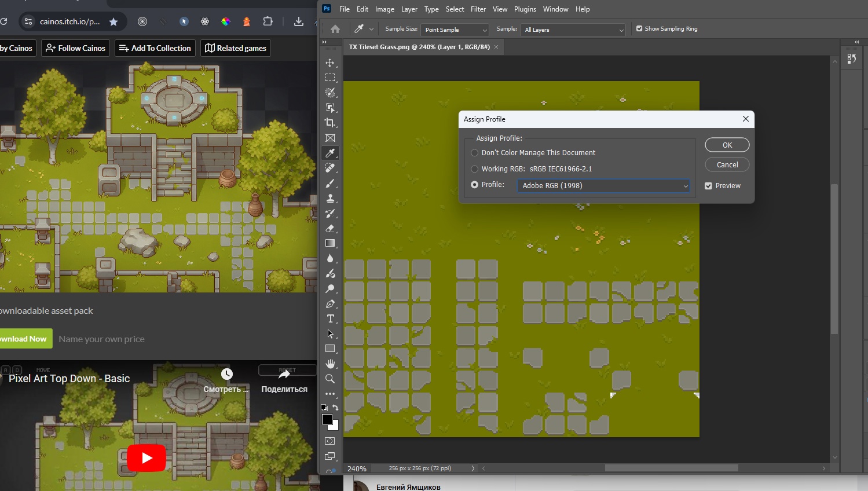Reset default foreground and background colors
This screenshot has width=868, height=491.
point(324,408)
